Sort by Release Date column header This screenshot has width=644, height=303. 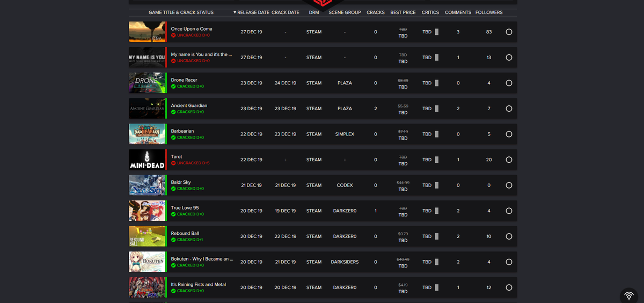click(x=251, y=12)
